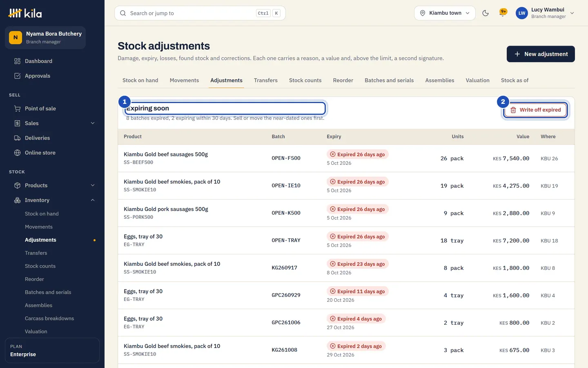
Task: Open Lucy Wambui avatar
Action: click(x=522, y=13)
